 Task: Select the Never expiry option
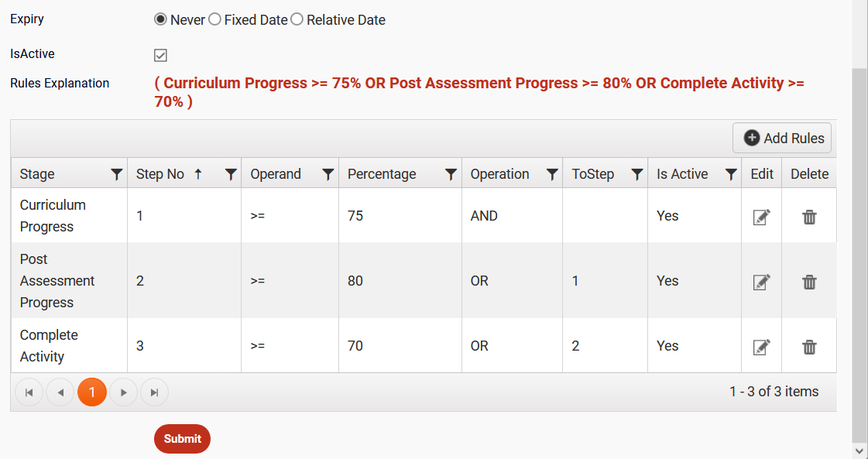coord(160,20)
